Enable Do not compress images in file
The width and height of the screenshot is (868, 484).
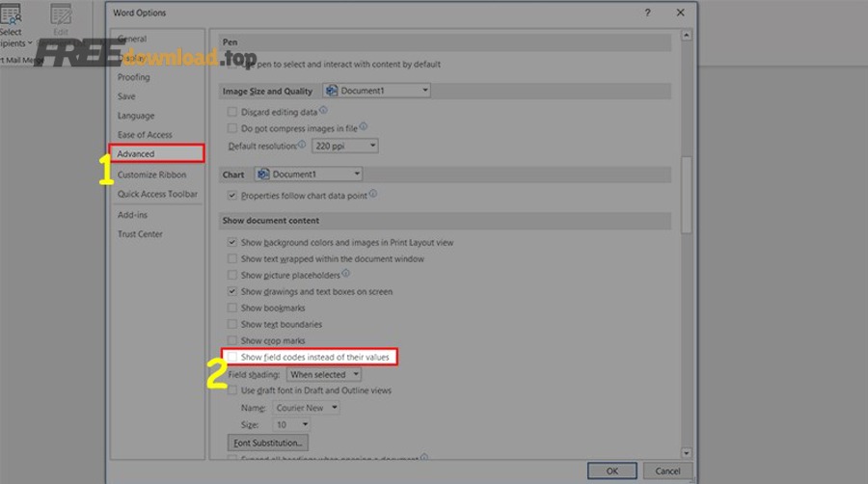point(231,128)
